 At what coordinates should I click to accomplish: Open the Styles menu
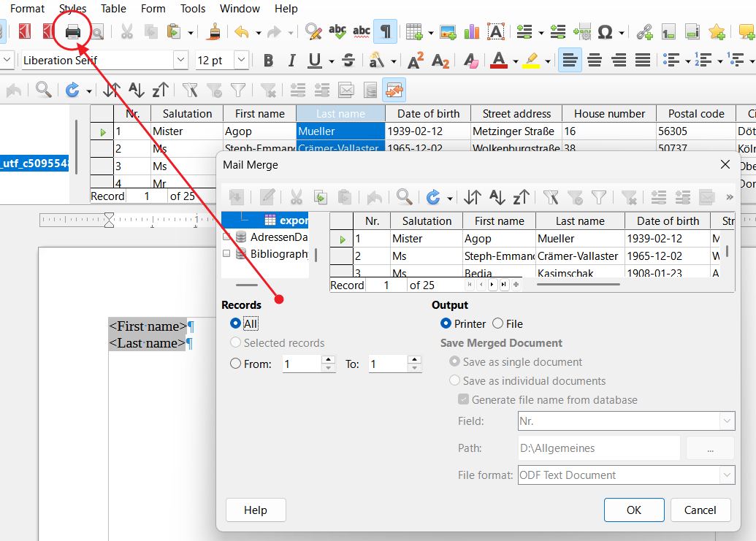pyautogui.click(x=73, y=9)
